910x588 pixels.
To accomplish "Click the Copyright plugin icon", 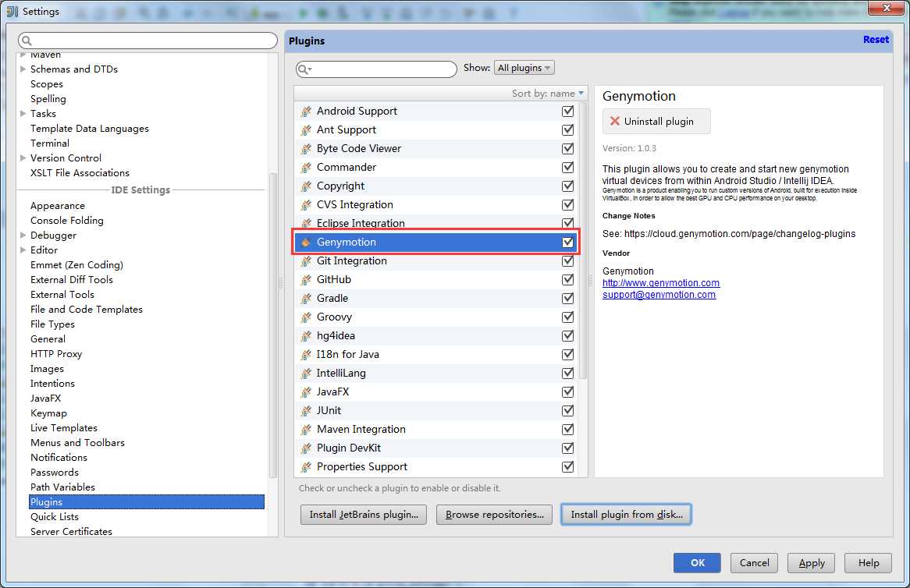I will pos(306,186).
